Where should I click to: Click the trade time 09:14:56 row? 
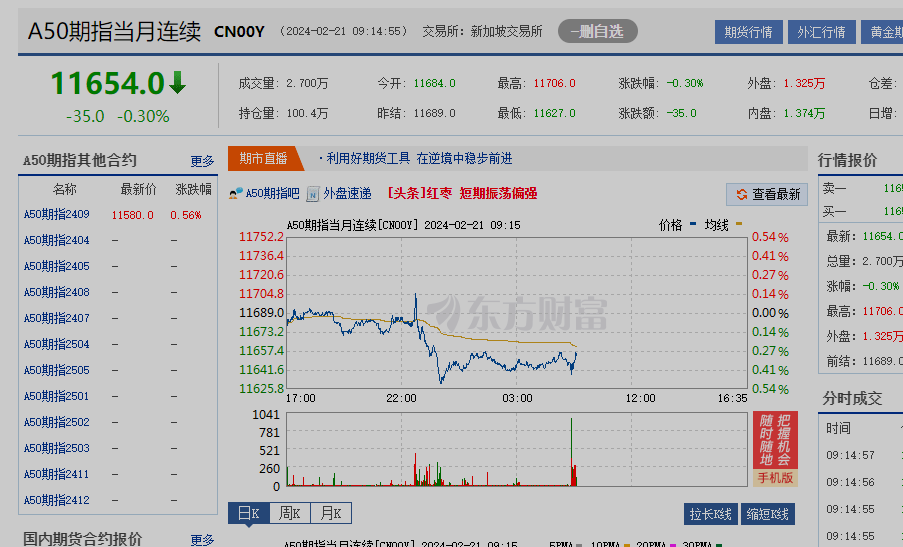(x=851, y=483)
